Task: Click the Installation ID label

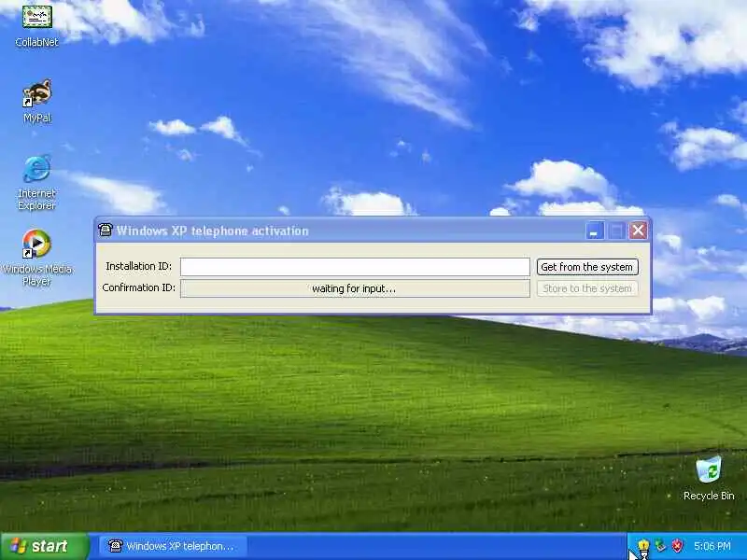Action: (138, 266)
